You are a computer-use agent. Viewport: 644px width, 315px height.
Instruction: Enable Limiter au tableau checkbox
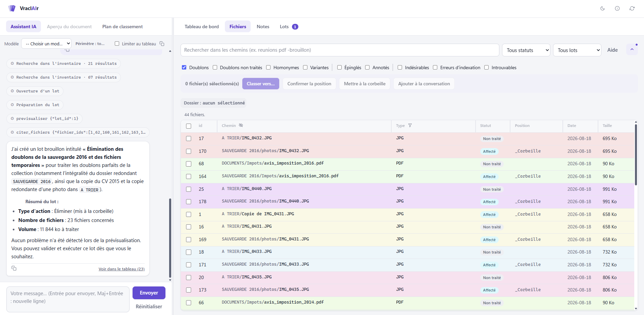117,44
